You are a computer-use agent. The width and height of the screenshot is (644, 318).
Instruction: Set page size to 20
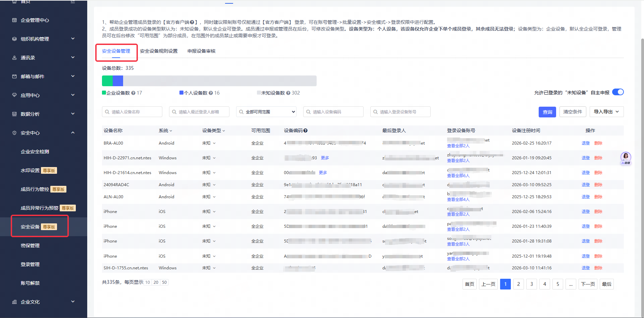(156, 282)
